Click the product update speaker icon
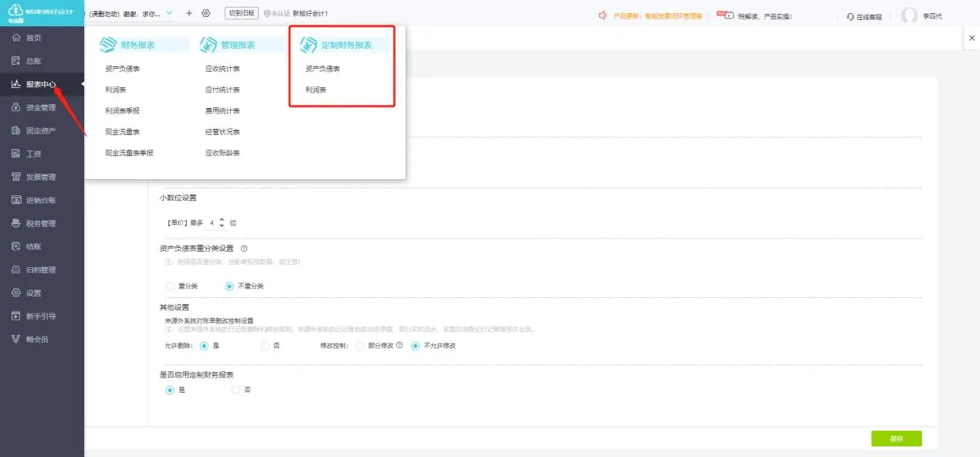This screenshot has width=980, height=457. tap(603, 15)
